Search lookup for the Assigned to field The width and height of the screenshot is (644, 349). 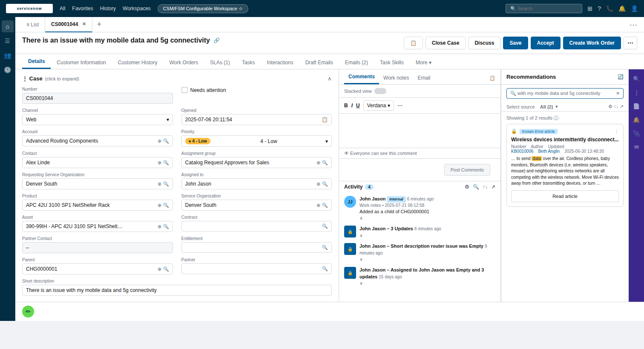pos(325,184)
